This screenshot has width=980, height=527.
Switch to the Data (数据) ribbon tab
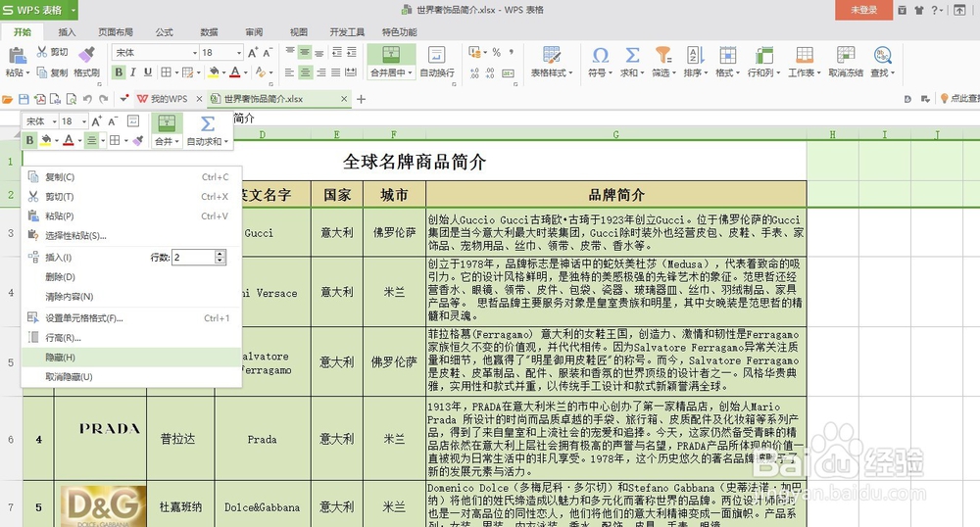210,32
